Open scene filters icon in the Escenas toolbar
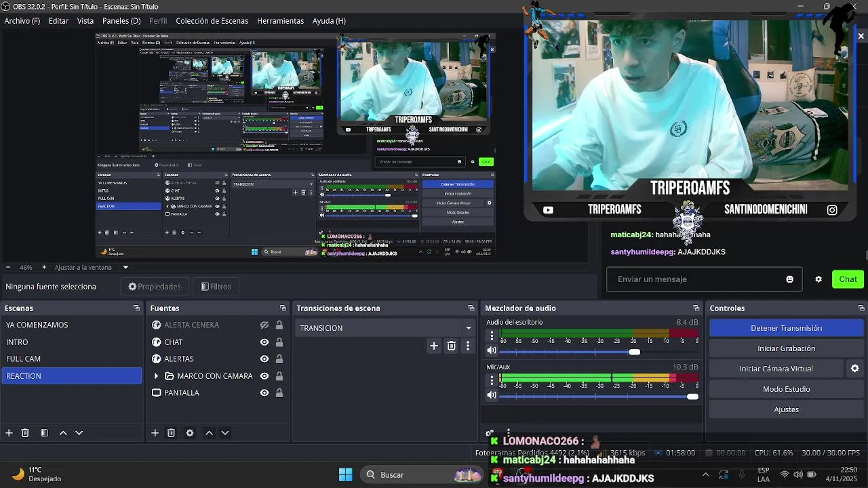Screen dimensions: 868x488 pyautogui.click(x=44, y=433)
